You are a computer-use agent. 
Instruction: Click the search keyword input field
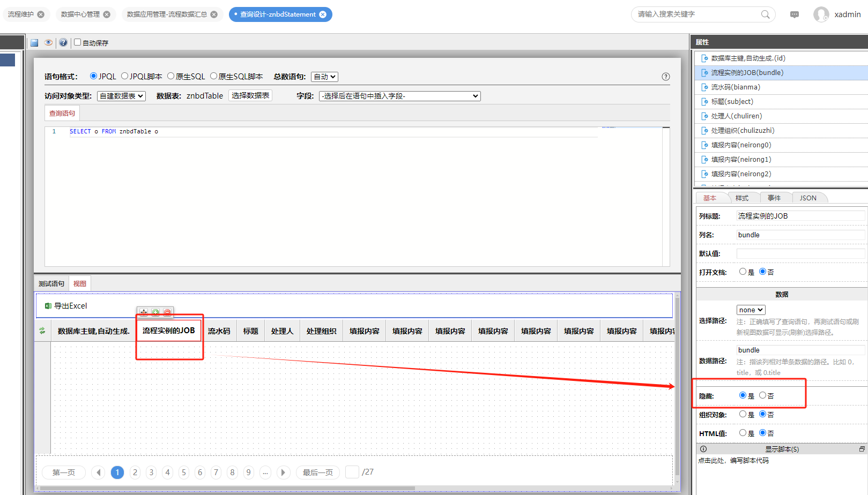(x=697, y=14)
